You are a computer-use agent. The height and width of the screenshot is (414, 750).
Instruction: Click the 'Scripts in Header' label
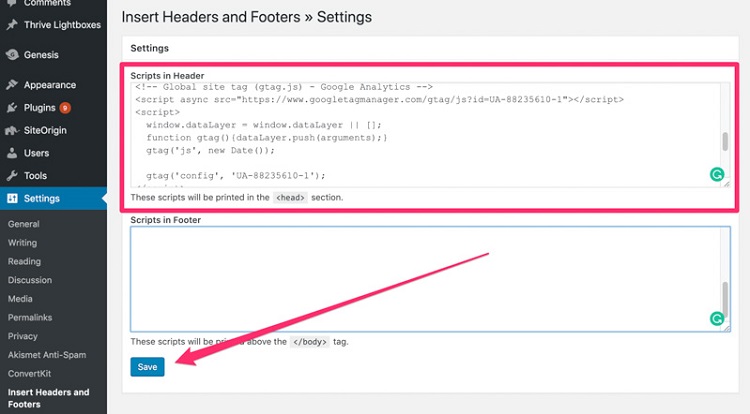pos(167,76)
